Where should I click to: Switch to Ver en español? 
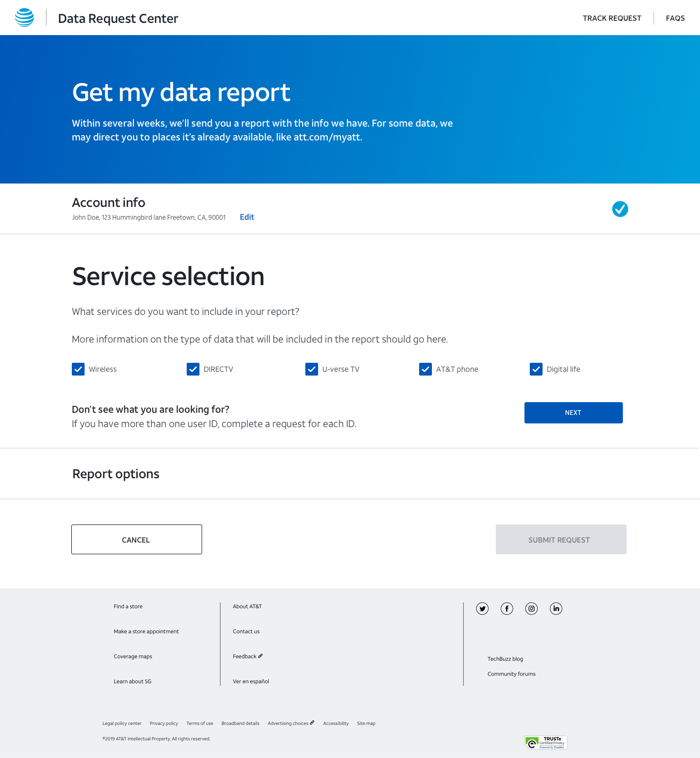coord(251,681)
